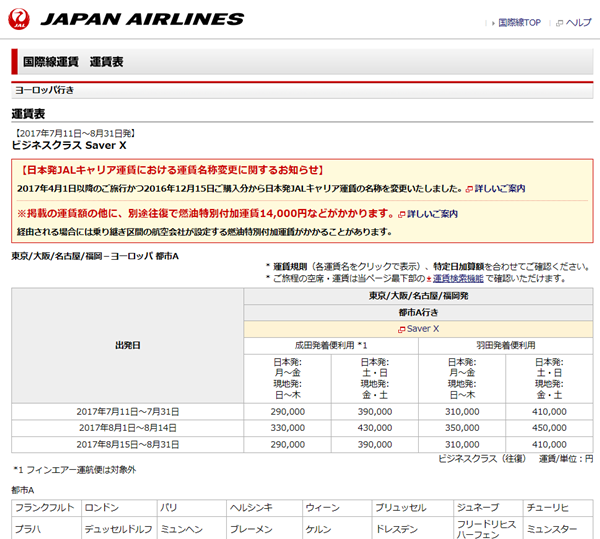
Task: Open the ヘルプ link
Action: pyautogui.click(x=579, y=23)
